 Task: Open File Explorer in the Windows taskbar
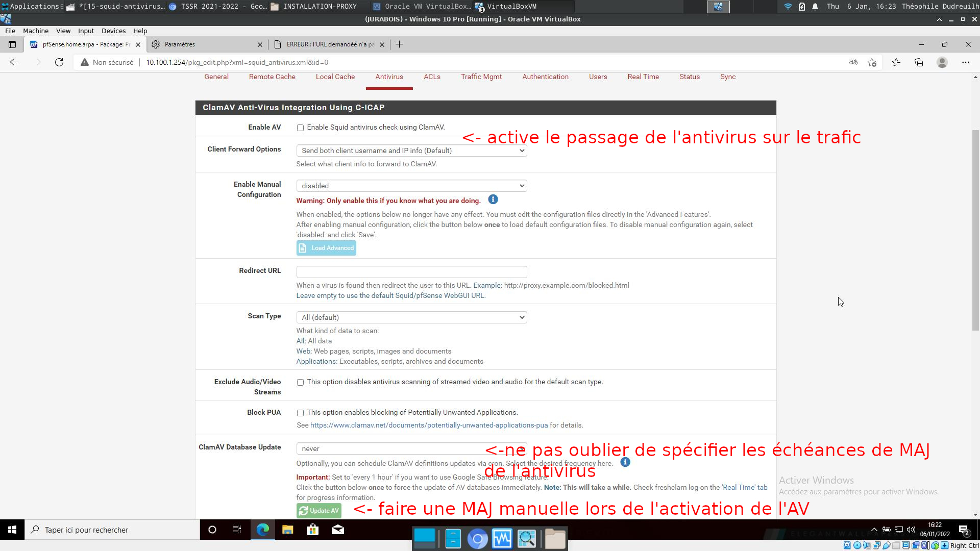[x=288, y=530]
